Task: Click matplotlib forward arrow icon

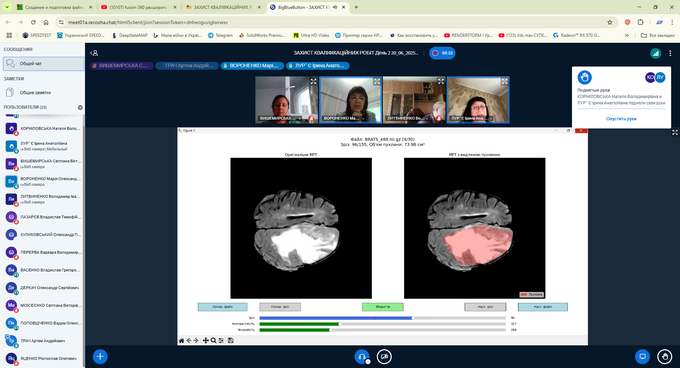Action: pyautogui.click(x=196, y=341)
